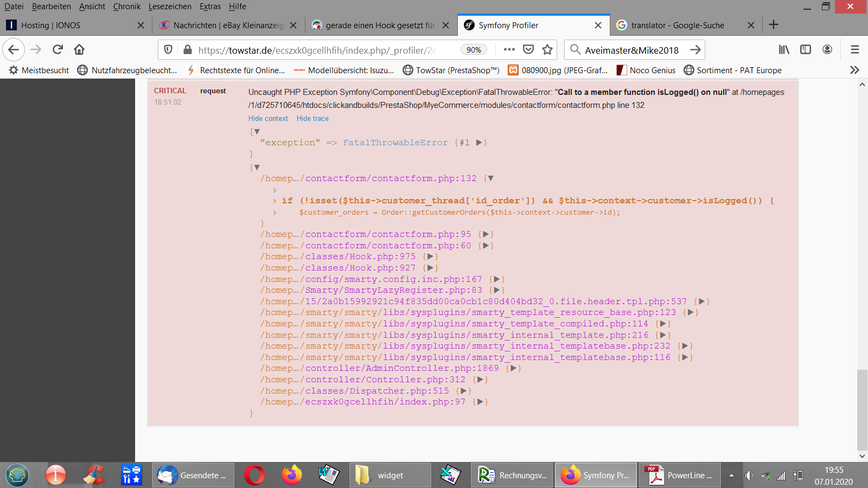Expand the Hook.php:975 trace entry
This screenshot has width=868, height=488.
point(430,256)
